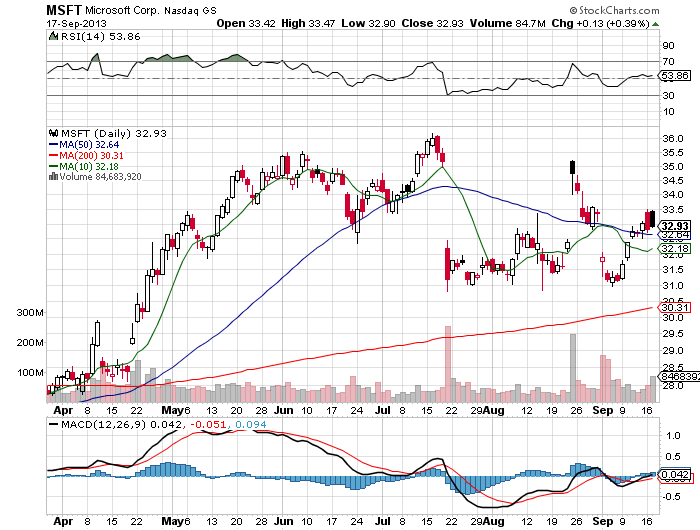The width and height of the screenshot is (700, 530).
Task: Click the 'Microsoft Corp.' company name
Action: pyautogui.click(x=121, y=10)
